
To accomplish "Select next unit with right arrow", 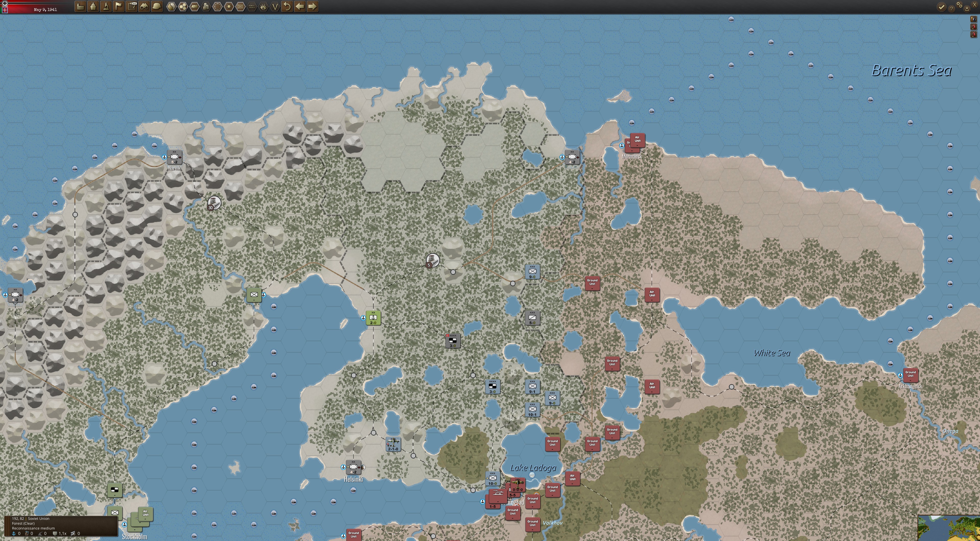I will click(x=312, y=6).
